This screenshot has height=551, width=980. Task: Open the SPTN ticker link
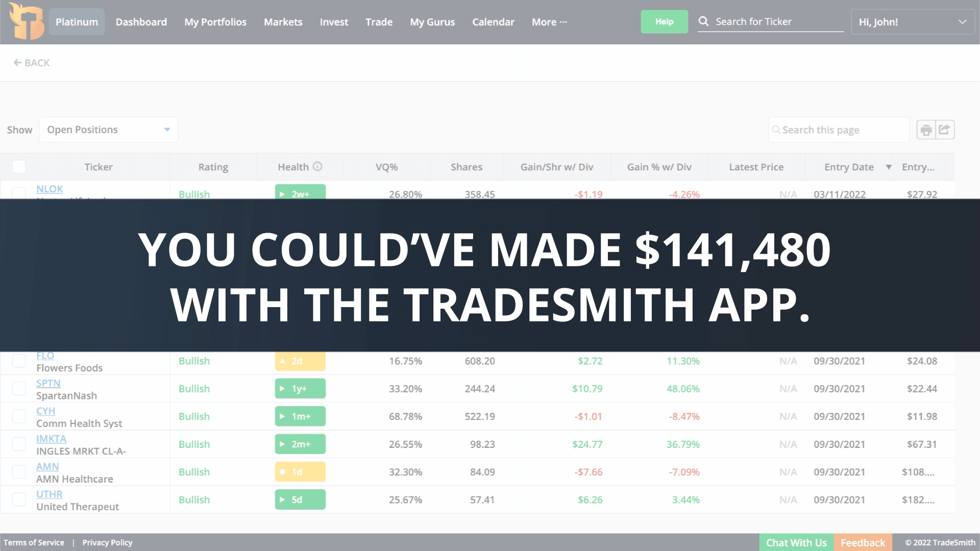coord(48,383)
